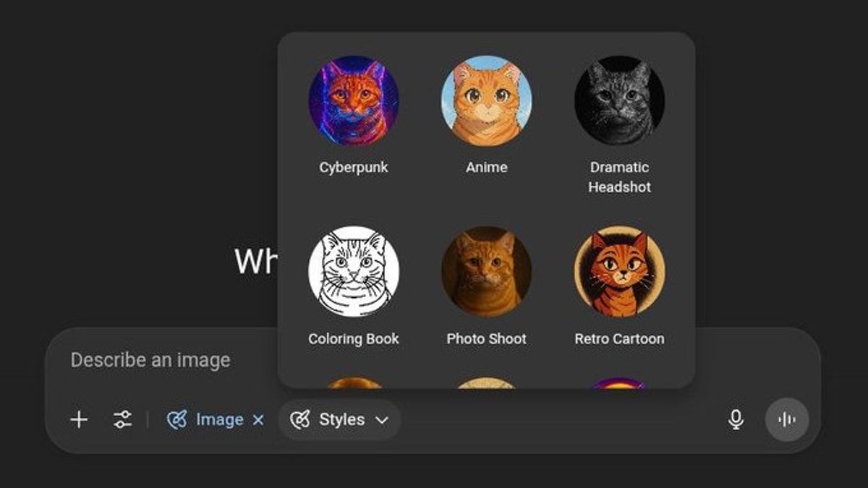Pick the Dramatic Headshot black-and-white cat thumbnail

619,100
